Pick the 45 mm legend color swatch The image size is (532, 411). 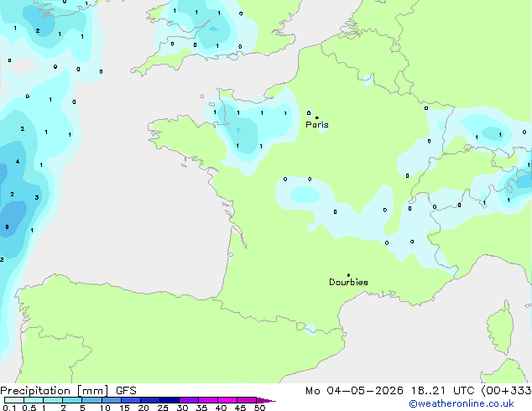[247, 400]
